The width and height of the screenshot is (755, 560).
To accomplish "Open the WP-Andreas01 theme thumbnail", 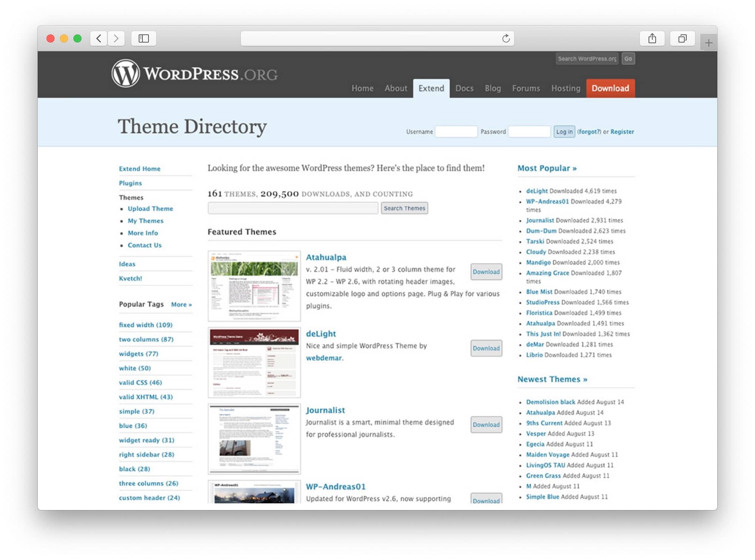I will point(254,492).
